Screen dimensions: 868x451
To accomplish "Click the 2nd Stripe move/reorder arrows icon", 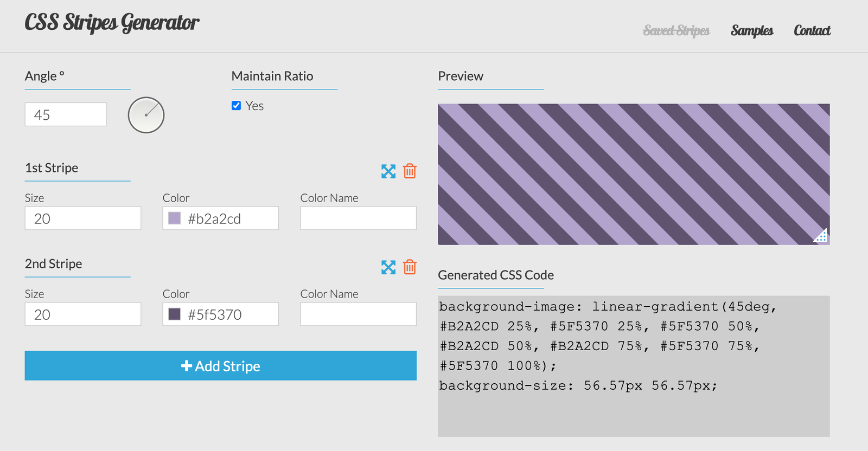I will point(388,267).
